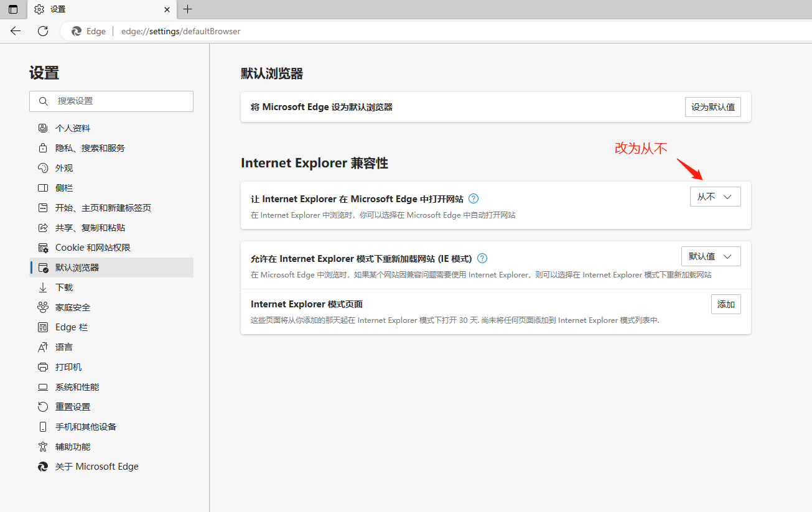The height and width of the screenshot is (512, 812).
Task: Click the Cookie 和网站权限 icon
Action: 43,248
